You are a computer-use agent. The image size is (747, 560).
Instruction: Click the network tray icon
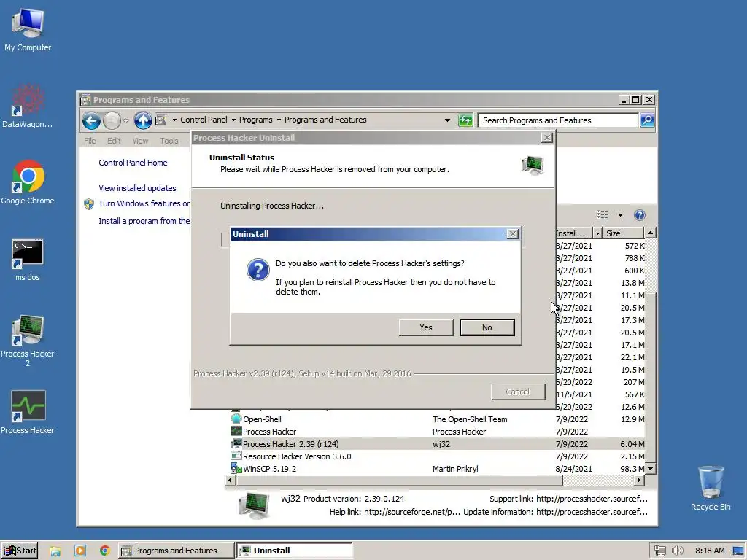(659, 551)
